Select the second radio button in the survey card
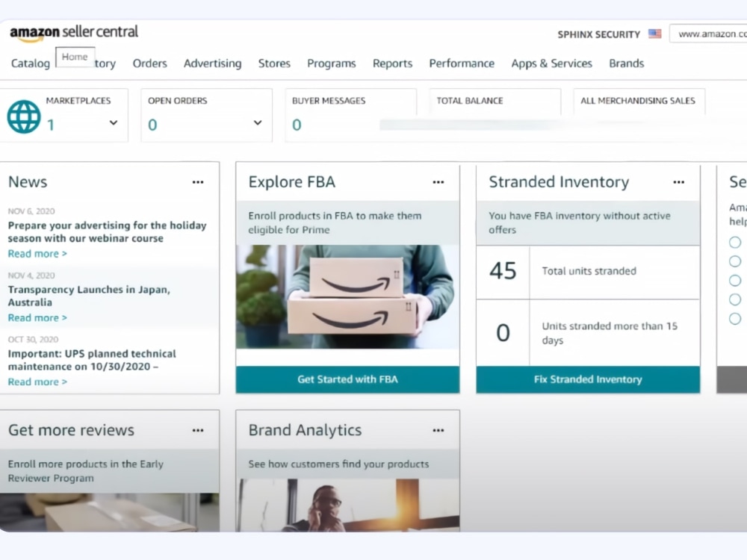The height and width of the screenshot is (560, 747). (735, 261)
